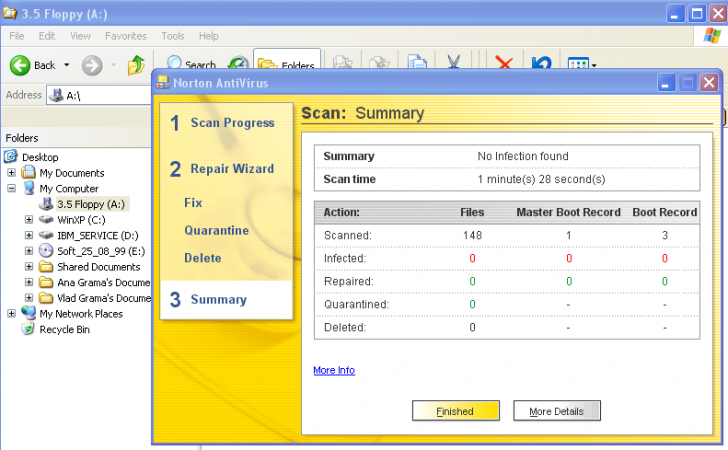Screen dimensions: 728x450
Task: Click the My Computer icon in tree
Action: click(x=29, y=188)
